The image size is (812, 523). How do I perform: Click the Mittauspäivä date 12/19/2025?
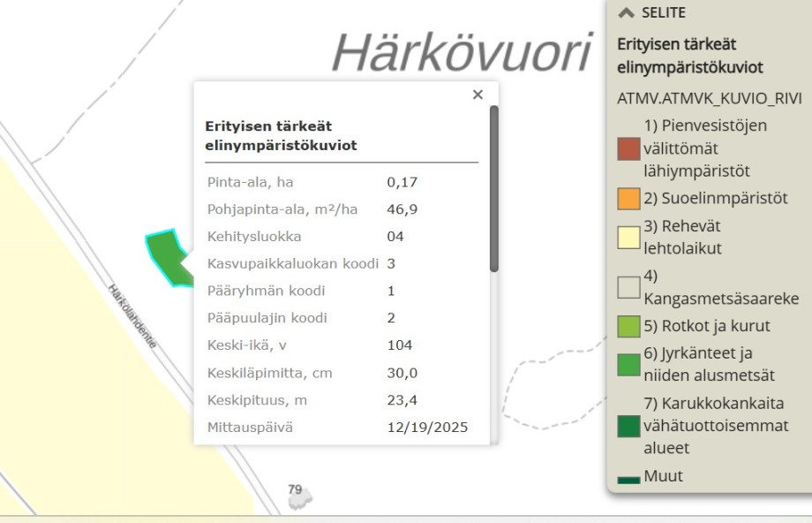coord(427,427)
